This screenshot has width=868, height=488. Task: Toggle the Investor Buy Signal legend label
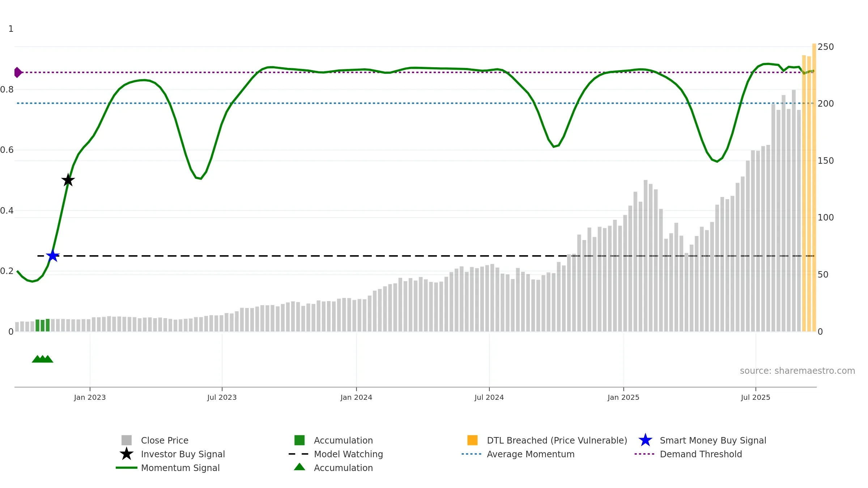pyautogui.click(x=183, y=454)
